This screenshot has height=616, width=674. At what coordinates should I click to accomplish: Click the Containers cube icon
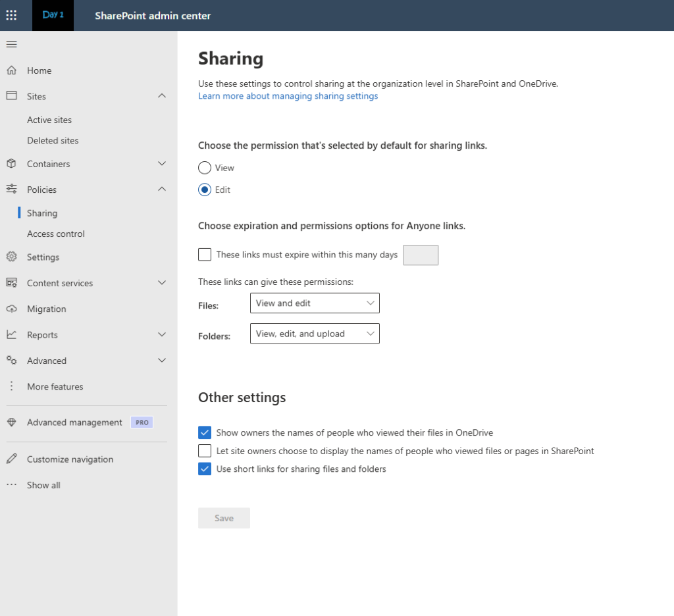[x=11, y=164]
